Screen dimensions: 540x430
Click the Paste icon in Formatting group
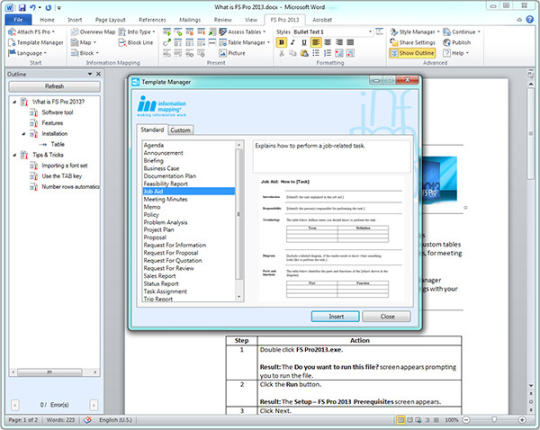pos(304,53)
